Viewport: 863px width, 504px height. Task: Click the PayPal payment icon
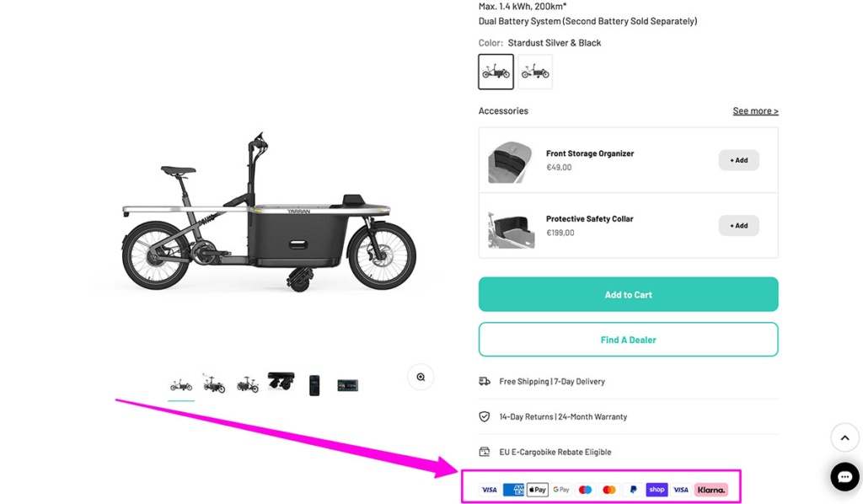(x=633, y=490)
